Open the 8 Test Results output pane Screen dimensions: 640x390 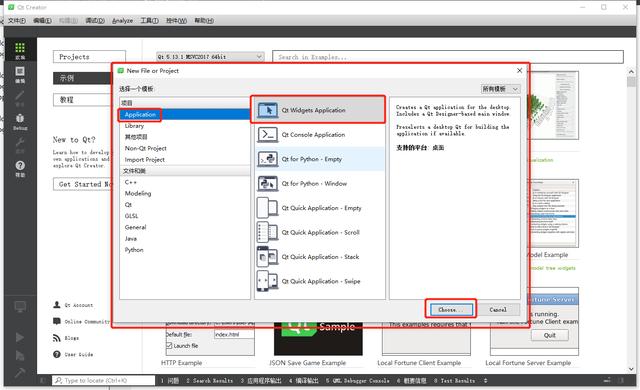[x=454, y=380]
